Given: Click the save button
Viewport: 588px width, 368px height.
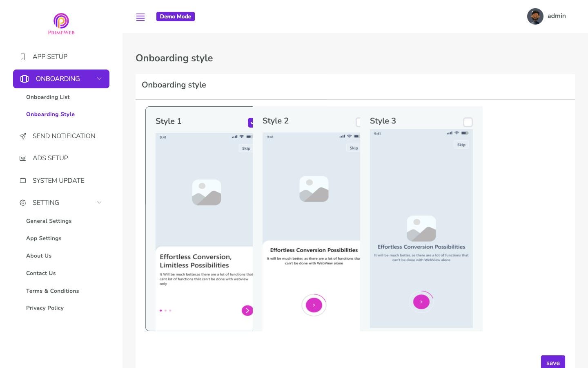Looking at the screenshot, I should pyautogui.click(x=553, y=362).
